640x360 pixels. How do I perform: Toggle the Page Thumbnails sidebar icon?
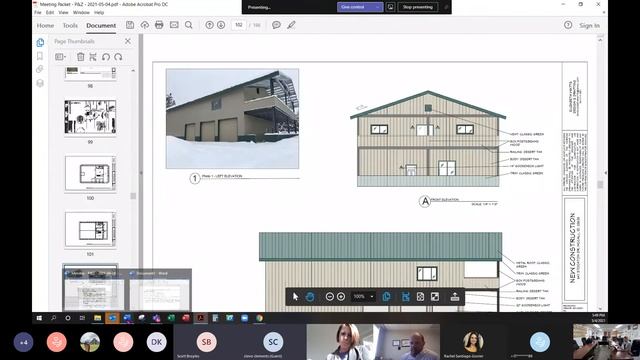40,42
